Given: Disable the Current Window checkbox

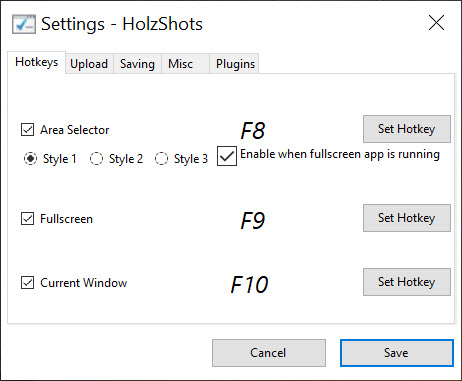Looking at the screenshot, I should click(x=27, y=283).
